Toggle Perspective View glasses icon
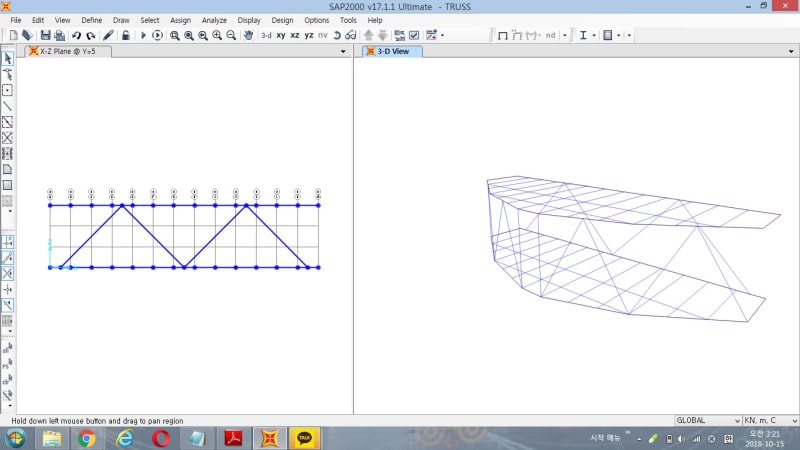 [x=351, y=35]
